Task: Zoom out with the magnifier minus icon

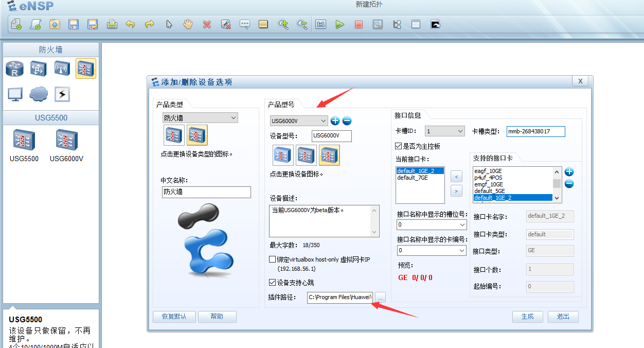Action: coord(302,24)
